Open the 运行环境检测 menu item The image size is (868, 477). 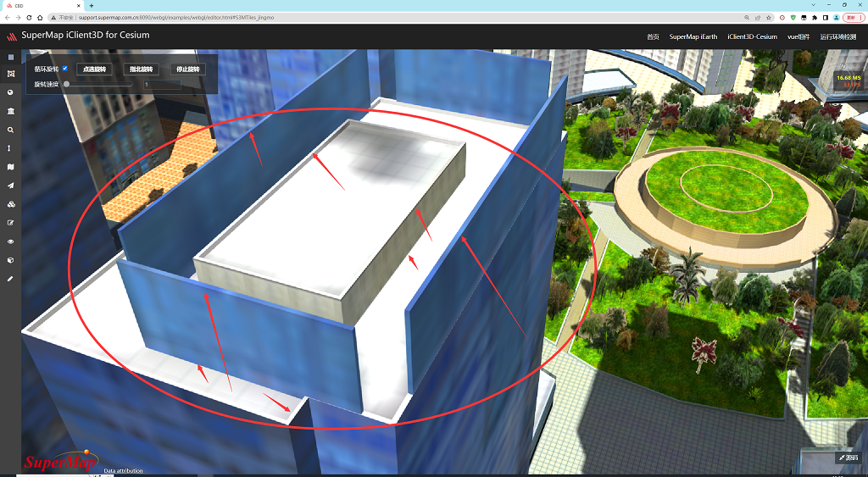838,36
